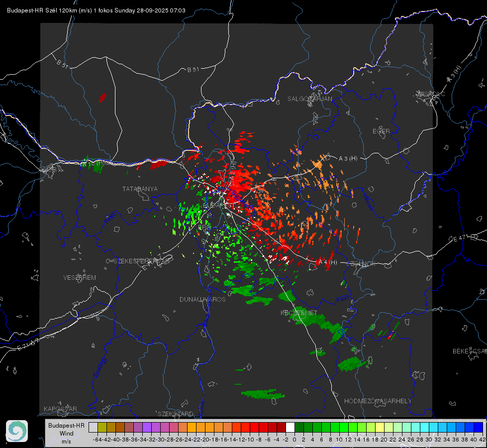Viewport: 487px width, 448px height.
Task: Click the swirl logo icon beside the legend
Action: (x=17, y=431)
